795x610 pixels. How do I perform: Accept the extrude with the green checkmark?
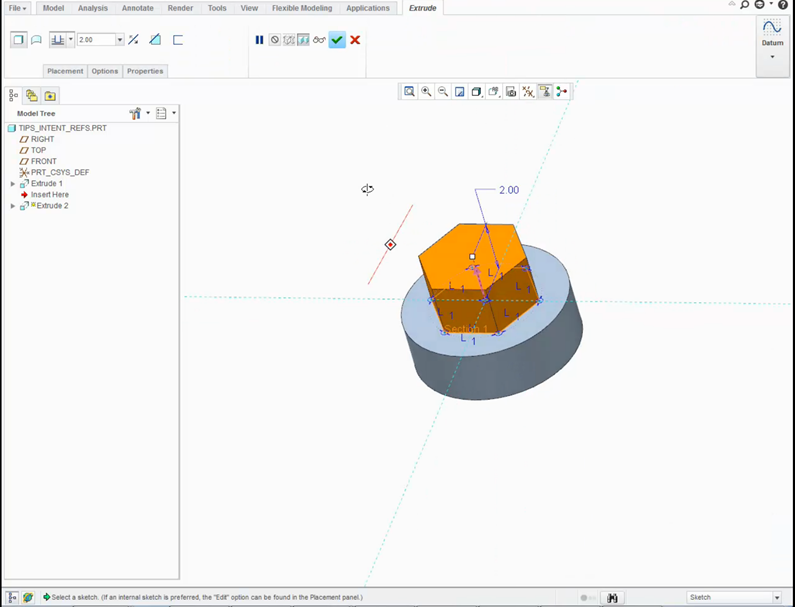[337, 40]
